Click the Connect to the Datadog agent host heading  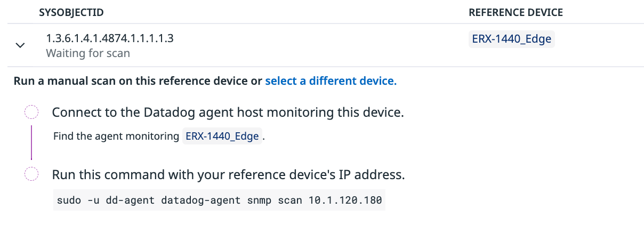228,113
